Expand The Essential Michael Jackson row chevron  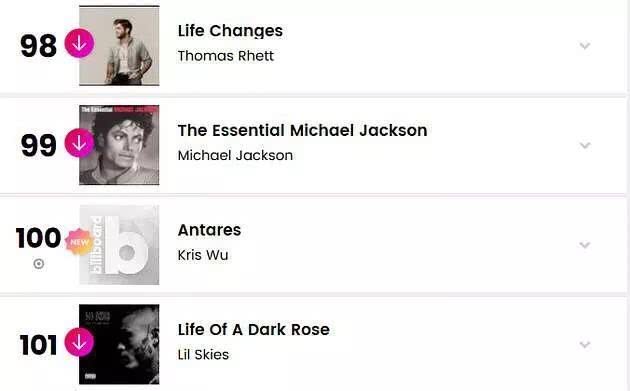pos(585,145)
